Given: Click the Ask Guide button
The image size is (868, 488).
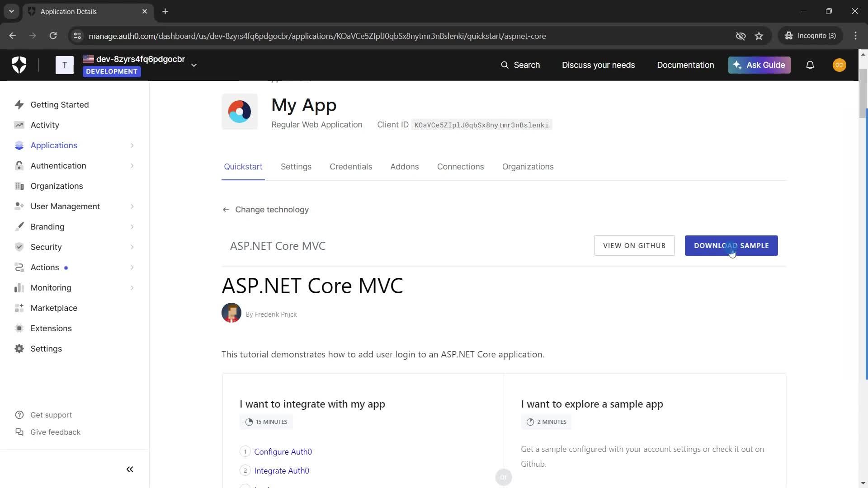Looking at the screenshot, I should pos(759,65).
